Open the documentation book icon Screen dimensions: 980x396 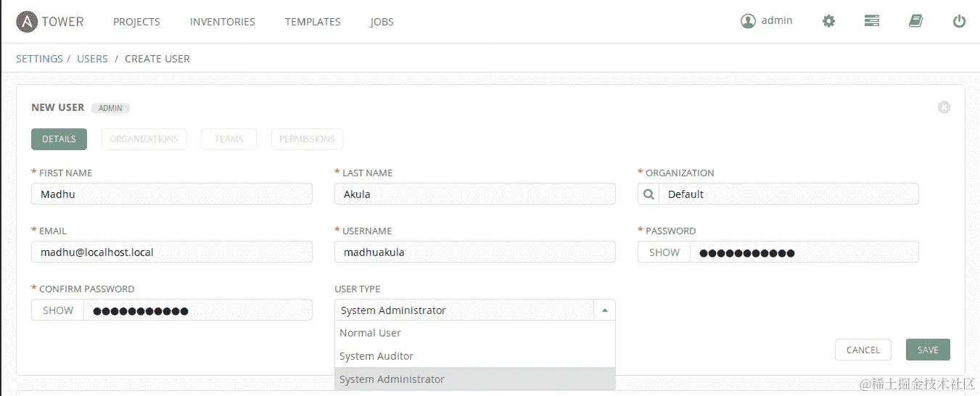915,21
